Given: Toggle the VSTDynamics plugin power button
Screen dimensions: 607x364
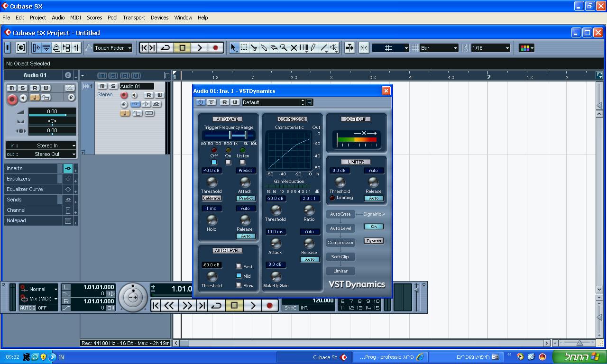Looking at the screenshot, I should coord(201,102).
